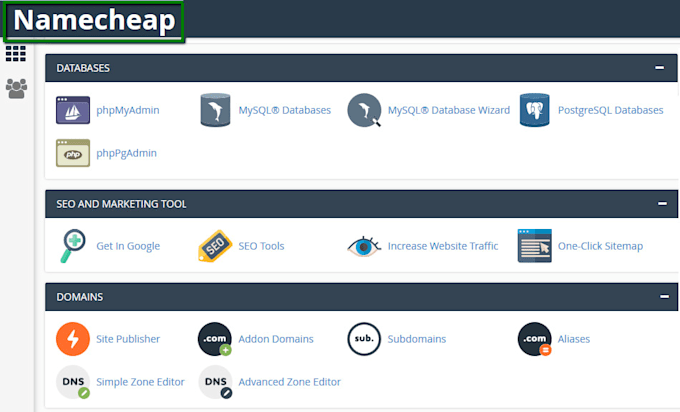This screenshot has width=680, height=412.
Task: Open the PostgreSQL Databases link
Action: coord(611,110)
